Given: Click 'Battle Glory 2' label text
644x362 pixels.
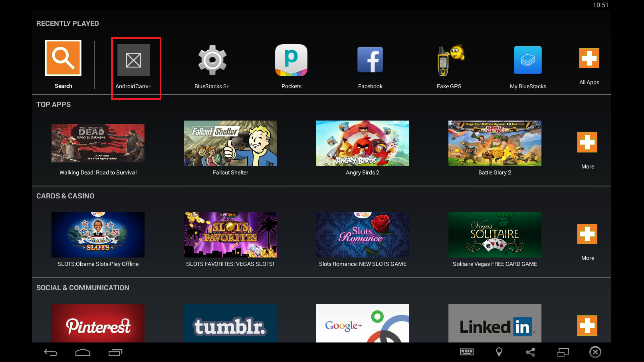Looking at the screenshot, I should coord(495,173).
